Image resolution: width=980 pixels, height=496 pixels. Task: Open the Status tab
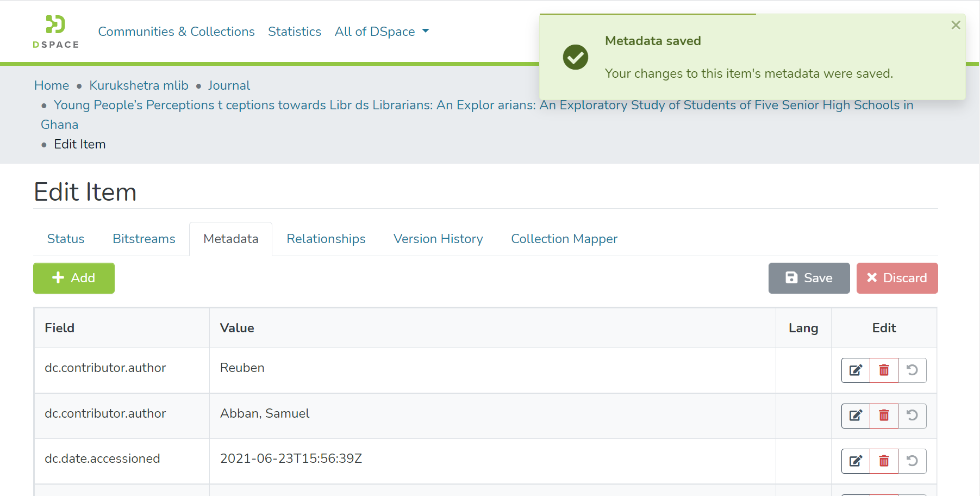coord(66,239)
